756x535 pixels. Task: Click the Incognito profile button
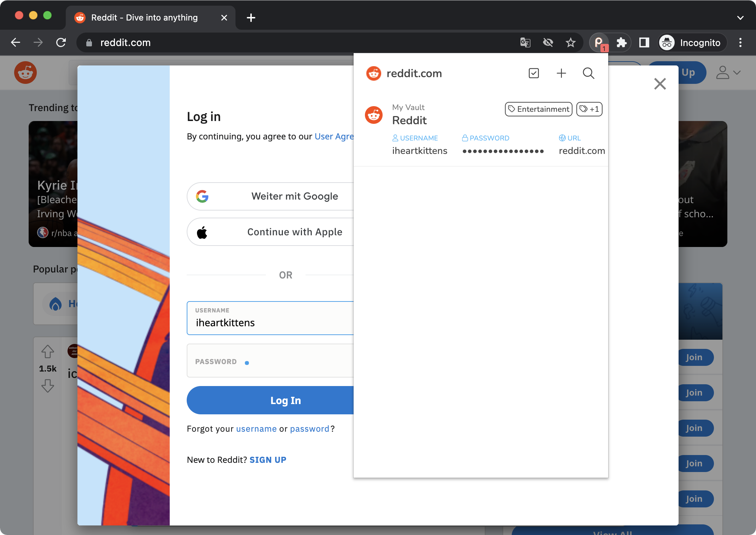(x=692, y=42)
